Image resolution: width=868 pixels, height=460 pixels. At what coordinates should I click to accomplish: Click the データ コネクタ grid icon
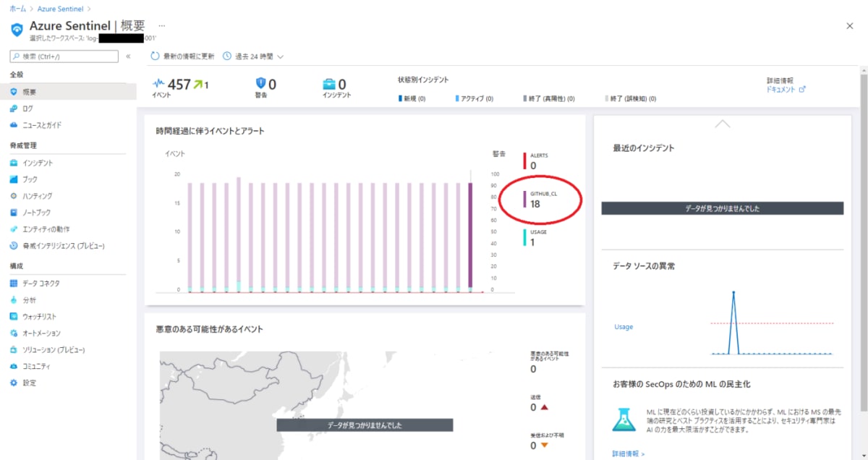[14, 284]
